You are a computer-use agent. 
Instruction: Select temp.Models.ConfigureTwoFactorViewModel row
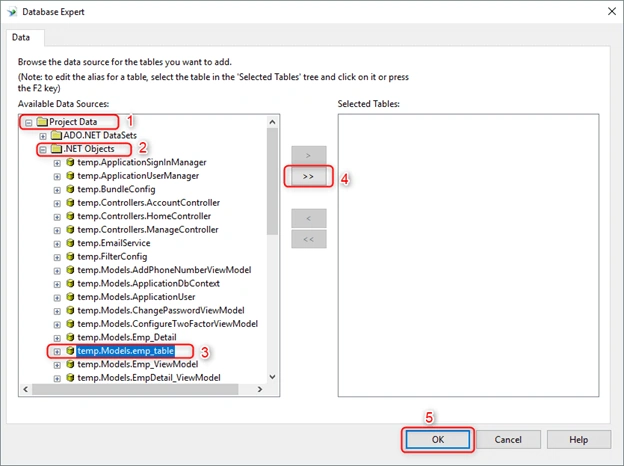[168, 324]
